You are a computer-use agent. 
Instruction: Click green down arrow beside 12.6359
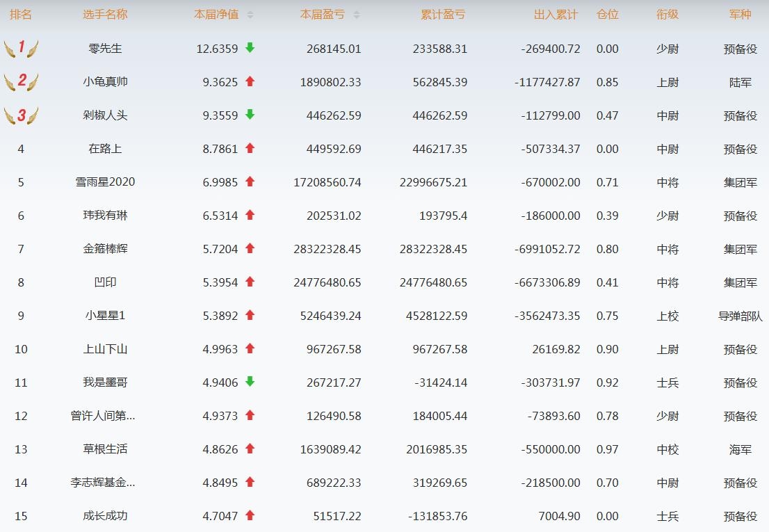250,48
